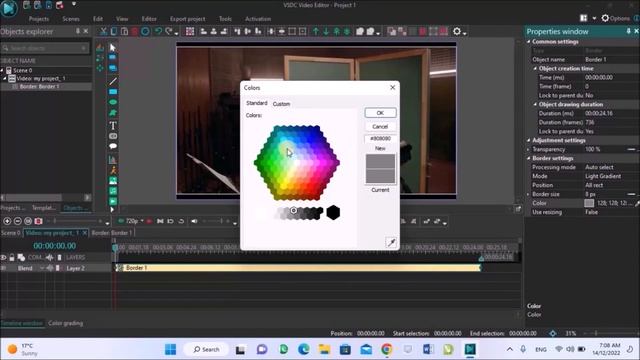This screenshot has width=640, height=360.
Task: Expand the Border size property row
Action: tap(529, 194)
